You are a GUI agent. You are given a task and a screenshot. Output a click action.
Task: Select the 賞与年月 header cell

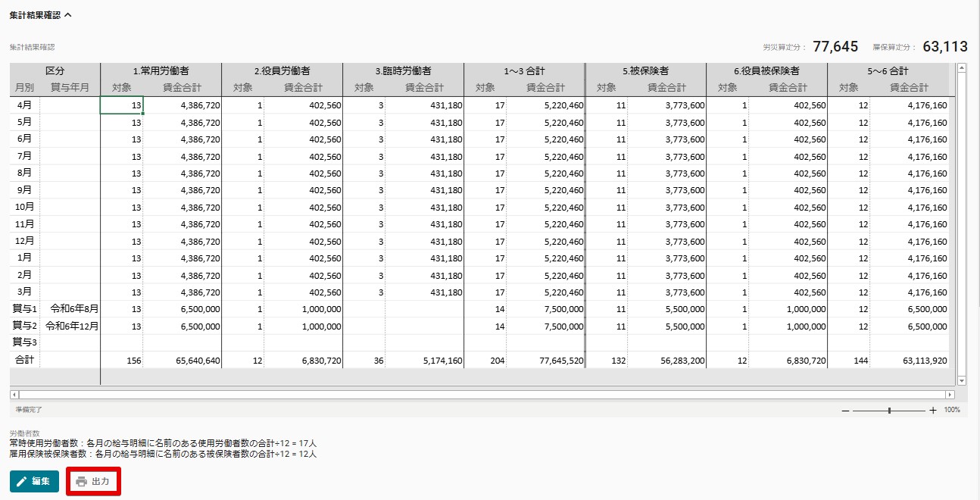(x=70, y=88)
